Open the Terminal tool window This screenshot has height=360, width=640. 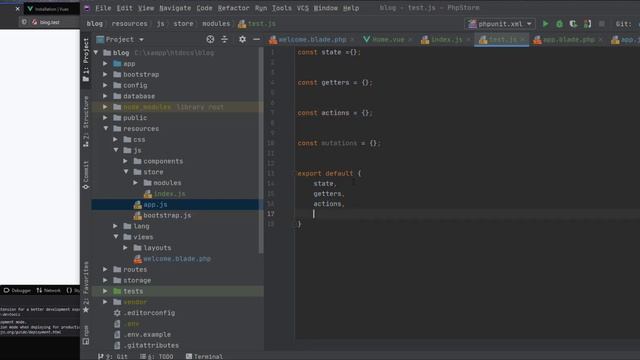tap(204, 356)
